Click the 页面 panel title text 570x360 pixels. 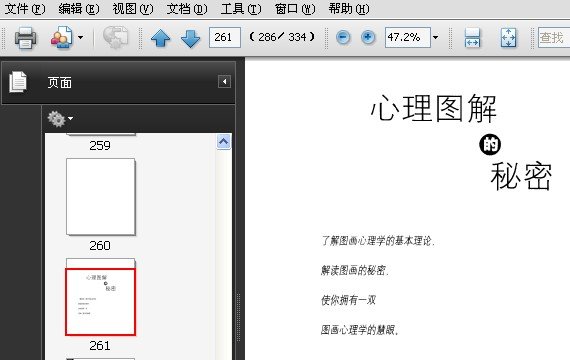[60, 83]
